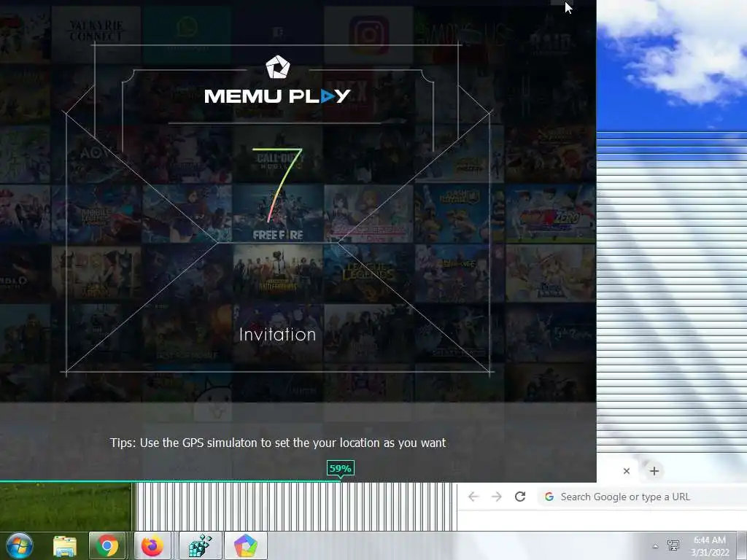
Task: Click the WhatsApp tile in the background
Action: 187,35
